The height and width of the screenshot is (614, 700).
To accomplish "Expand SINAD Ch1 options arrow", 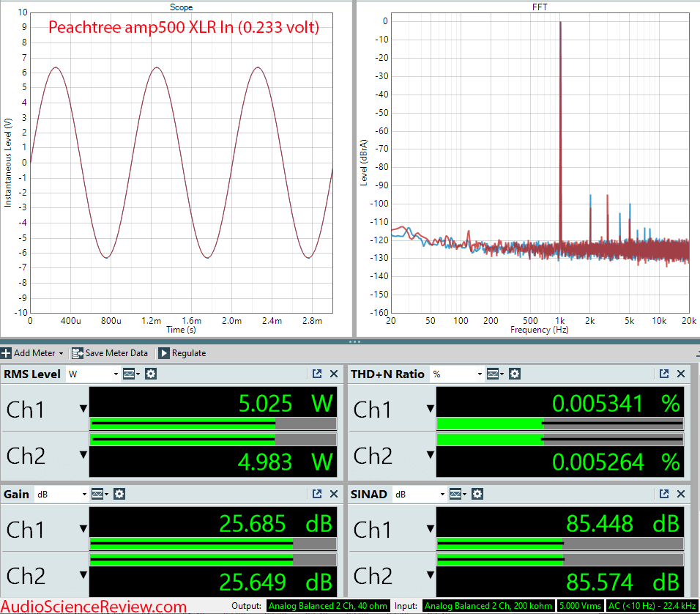I will (x=431, y=529).
